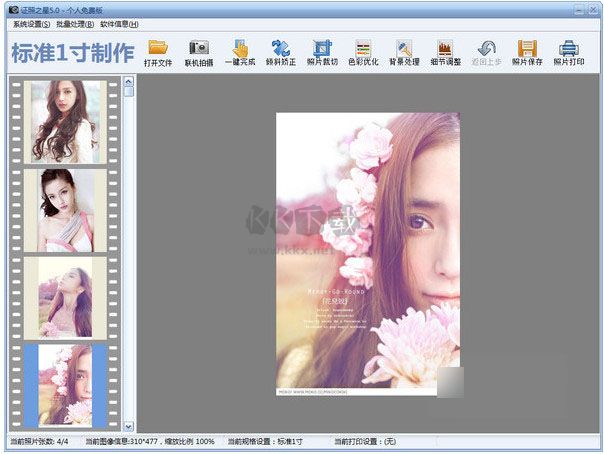
Task: Click the highlighted fourth filmstrip thumbnail
Action: [65, 384]
